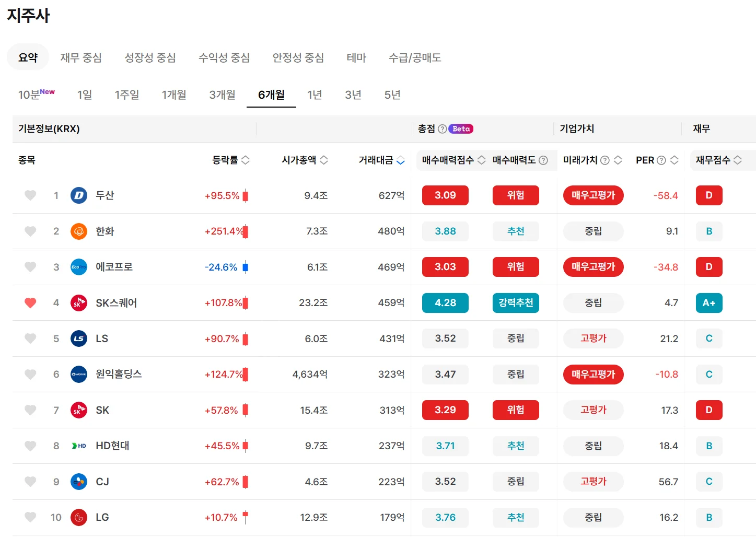Click SK스퀘어's teal 강력추천 badge
This screenshot has width=756, height=537.
[516, 303]
